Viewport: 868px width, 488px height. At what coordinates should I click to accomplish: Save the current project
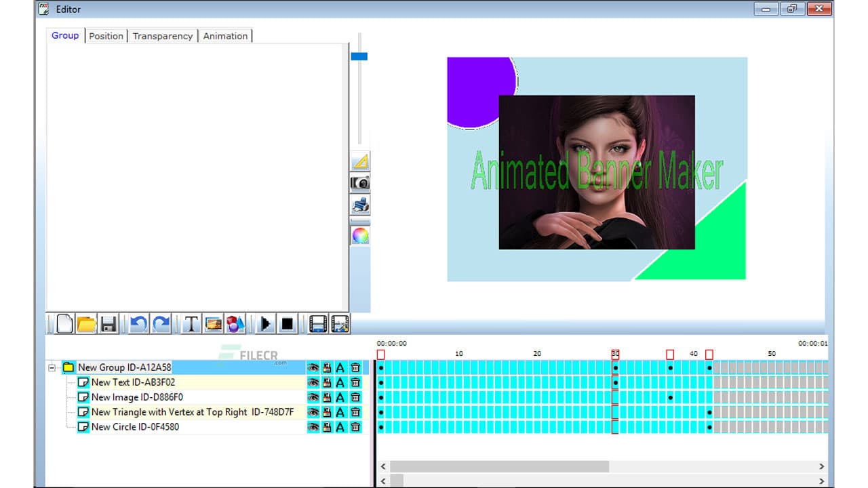click(x=108, y=324)
